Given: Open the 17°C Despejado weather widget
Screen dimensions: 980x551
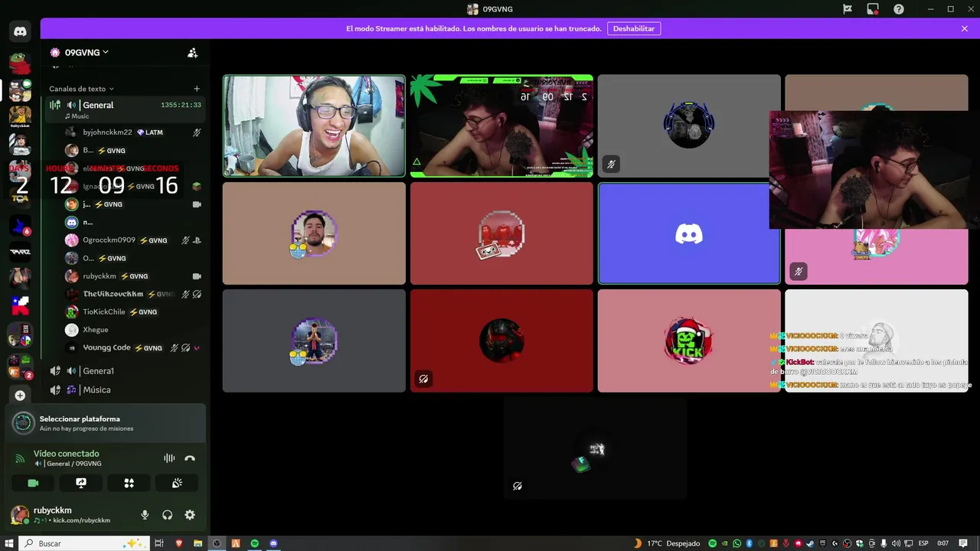Looking at the screenshot, I should 666,543.
